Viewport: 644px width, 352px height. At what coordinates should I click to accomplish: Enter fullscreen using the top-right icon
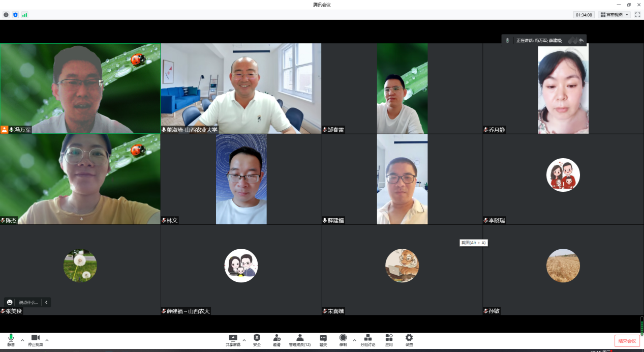coord(637,15)
